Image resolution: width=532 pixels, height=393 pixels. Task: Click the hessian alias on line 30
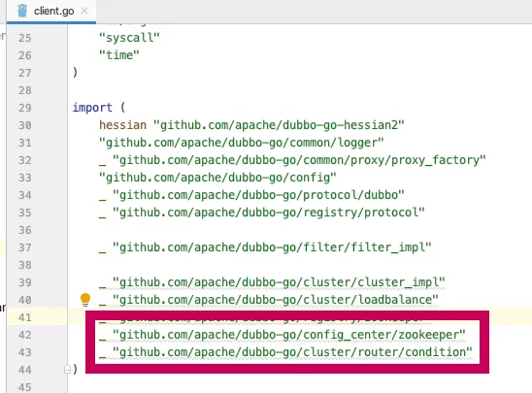(x=123, y=125)
